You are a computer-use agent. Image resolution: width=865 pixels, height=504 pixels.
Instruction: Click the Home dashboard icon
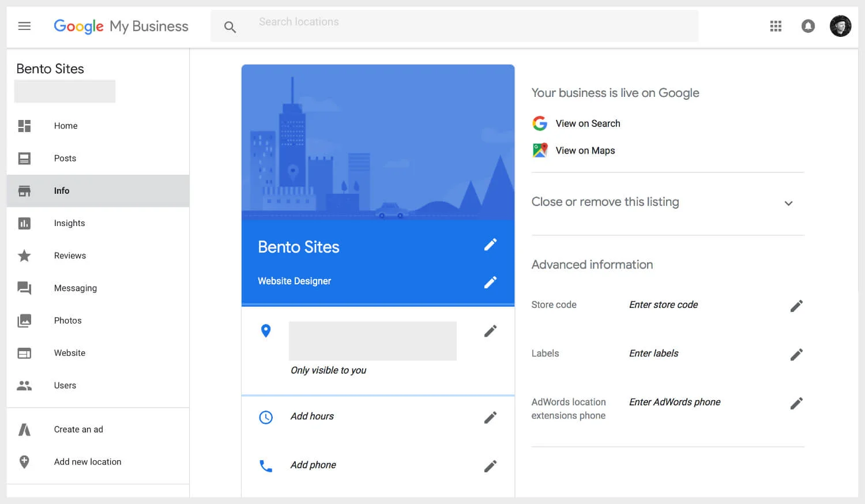24,126
